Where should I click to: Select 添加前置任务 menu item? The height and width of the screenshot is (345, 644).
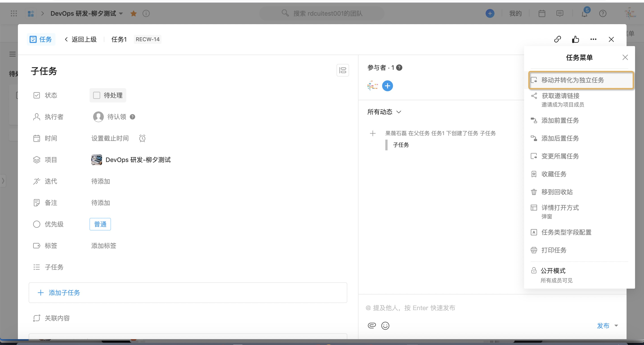[579, 121]
